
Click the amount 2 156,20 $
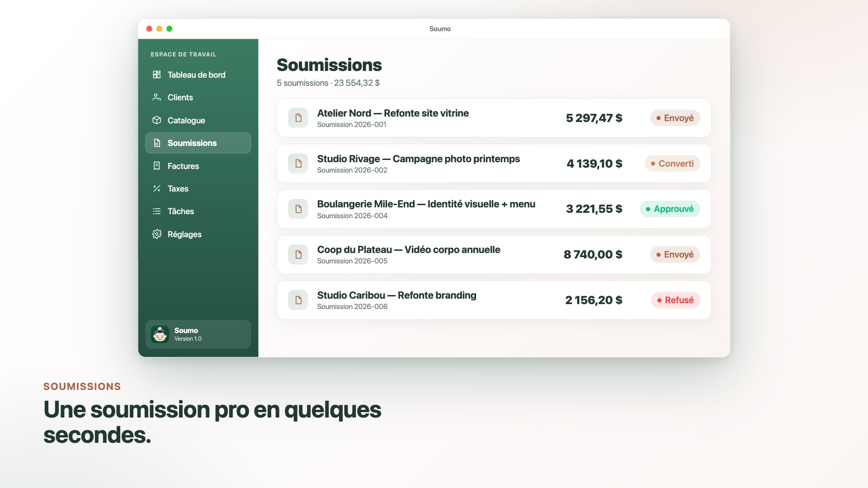[x=594, y=300]
